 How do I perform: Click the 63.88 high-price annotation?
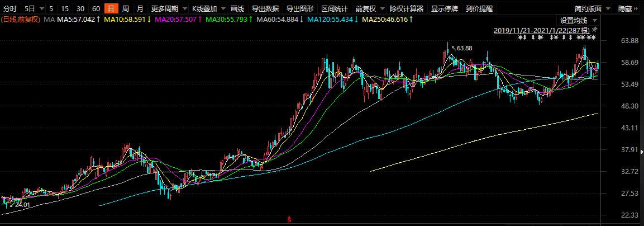click(x=465, y=48)
